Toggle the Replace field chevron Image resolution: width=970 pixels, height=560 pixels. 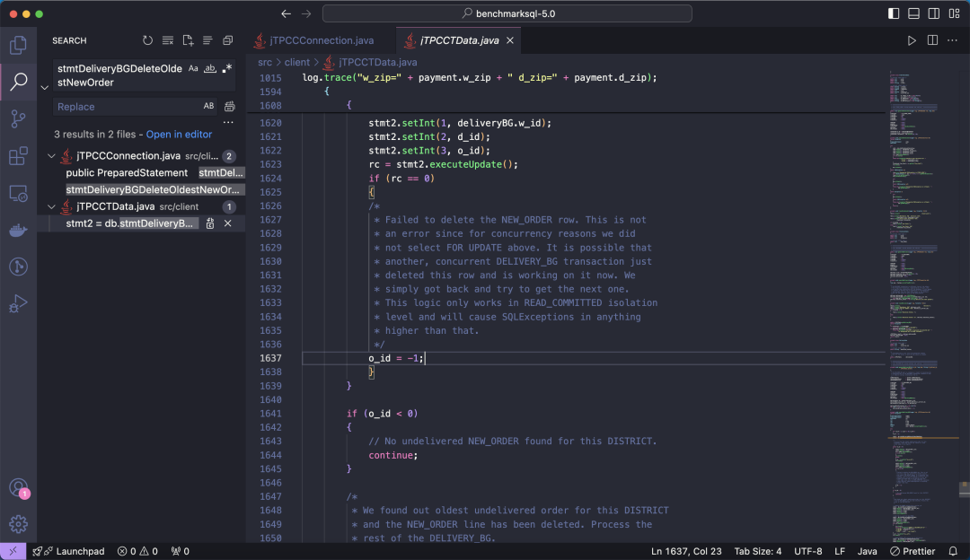(x=44, y=88)
